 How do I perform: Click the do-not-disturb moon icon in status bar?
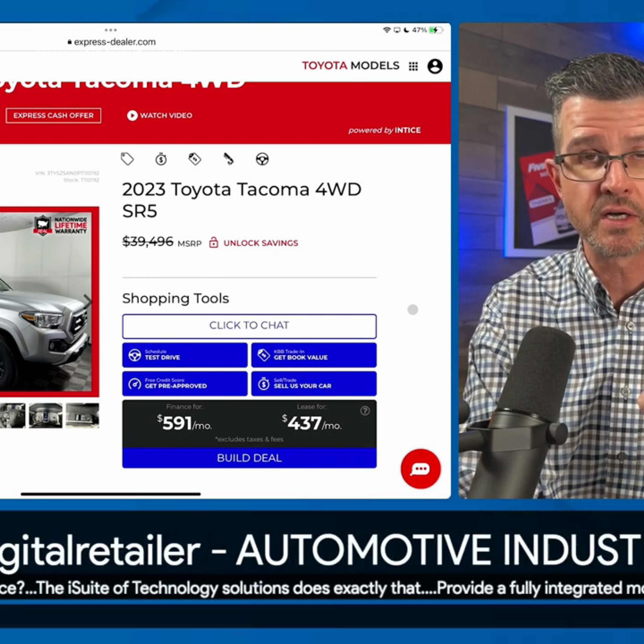pyautogui.click(x=406, y=30)
